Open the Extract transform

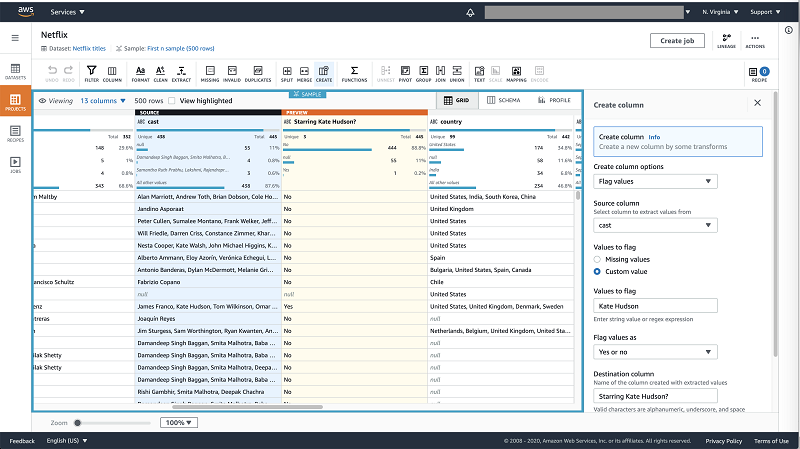181,73
